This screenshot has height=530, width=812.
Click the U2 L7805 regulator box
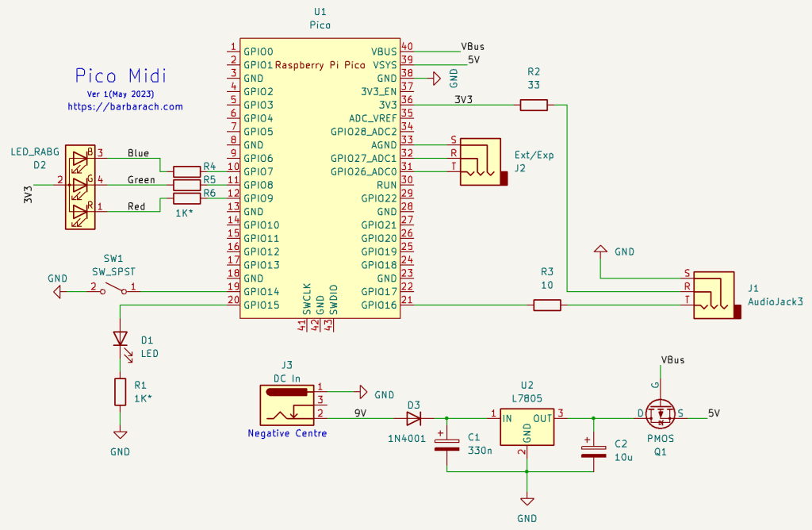pyautogui.click(x=527, y=428)
